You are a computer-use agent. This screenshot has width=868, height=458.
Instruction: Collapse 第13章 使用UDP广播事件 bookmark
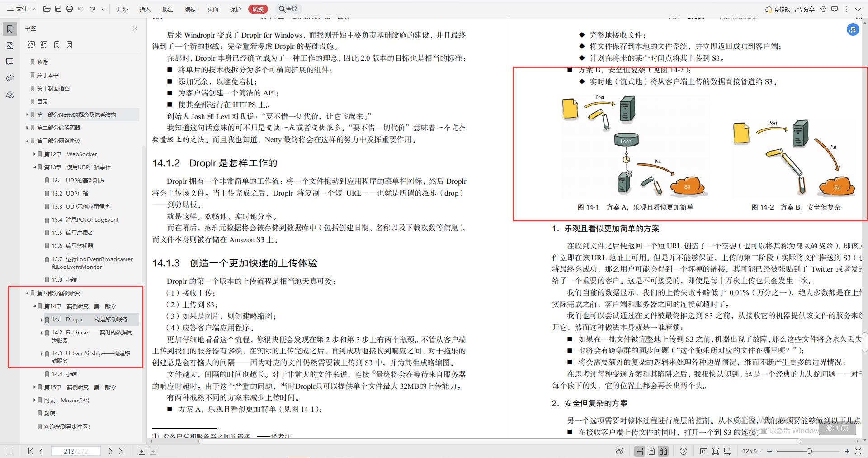(34, 167)
